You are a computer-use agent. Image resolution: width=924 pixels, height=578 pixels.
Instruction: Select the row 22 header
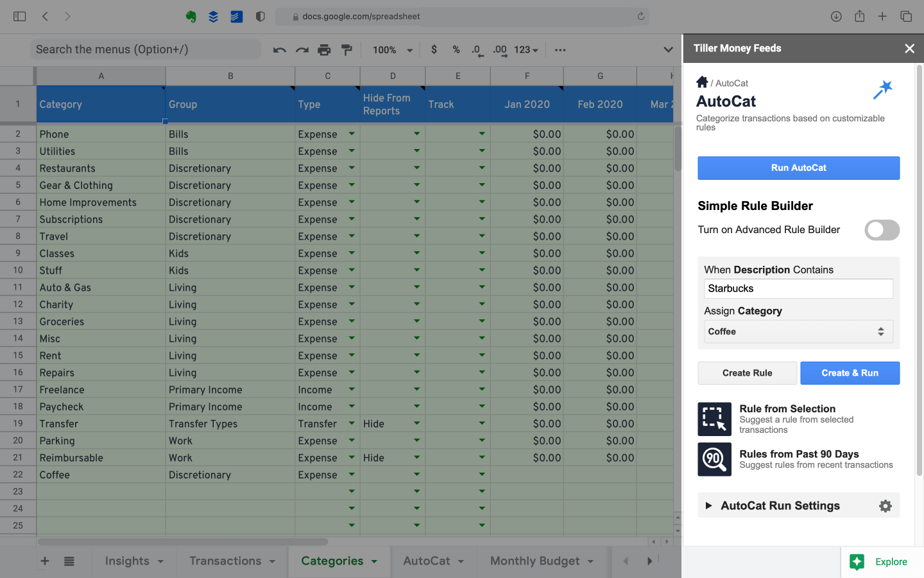(x=18, y=475)
